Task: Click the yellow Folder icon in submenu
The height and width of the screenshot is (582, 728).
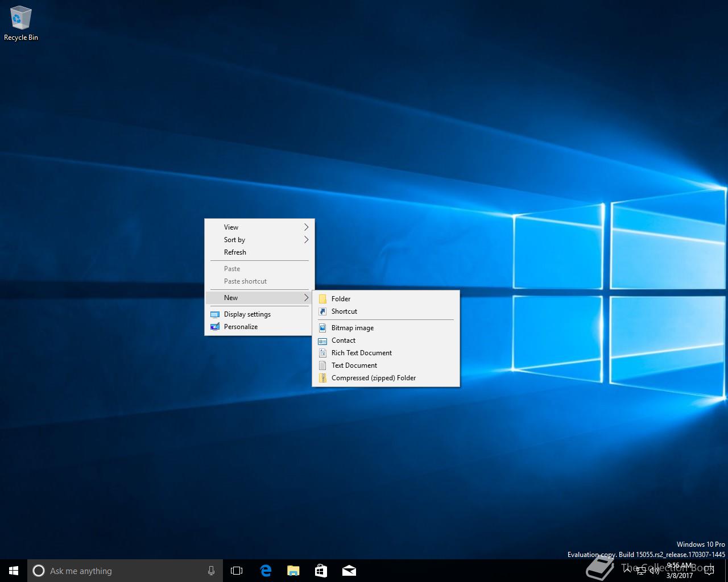Action: pyautogui.click(x=322, y=298)
